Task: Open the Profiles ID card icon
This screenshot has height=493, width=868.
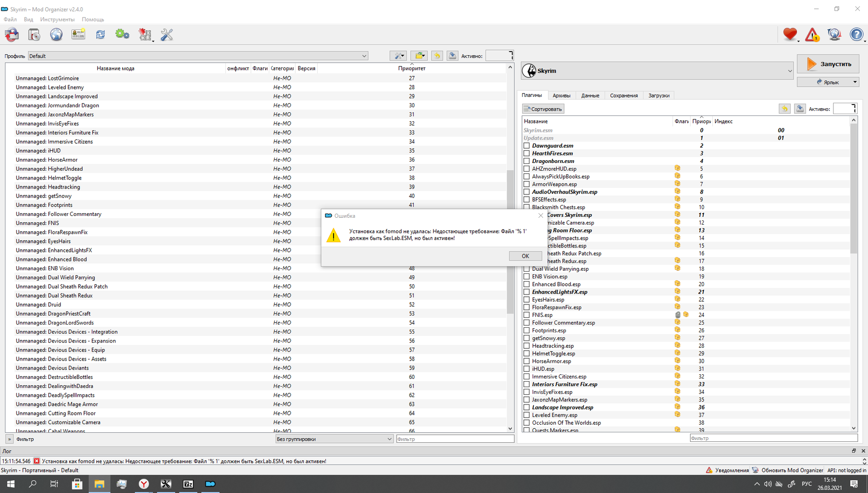Action: pos(78,35)
